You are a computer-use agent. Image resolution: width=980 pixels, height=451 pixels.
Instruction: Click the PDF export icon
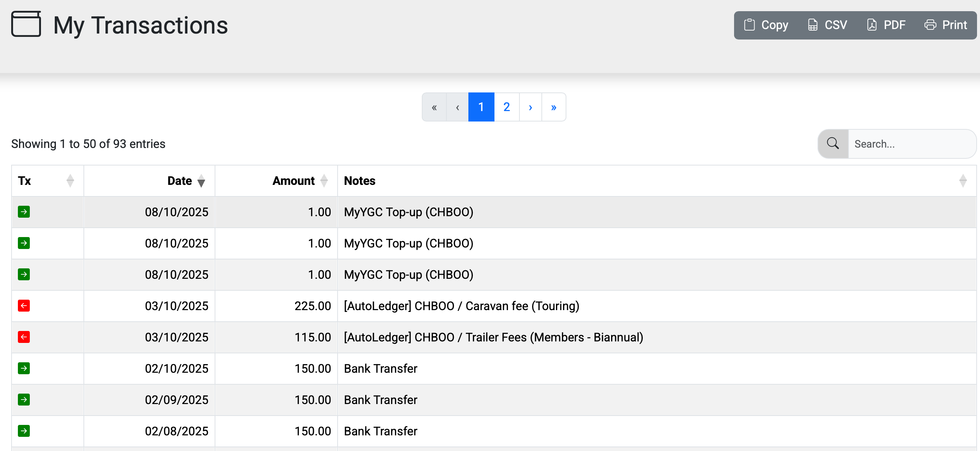(872, 24)
